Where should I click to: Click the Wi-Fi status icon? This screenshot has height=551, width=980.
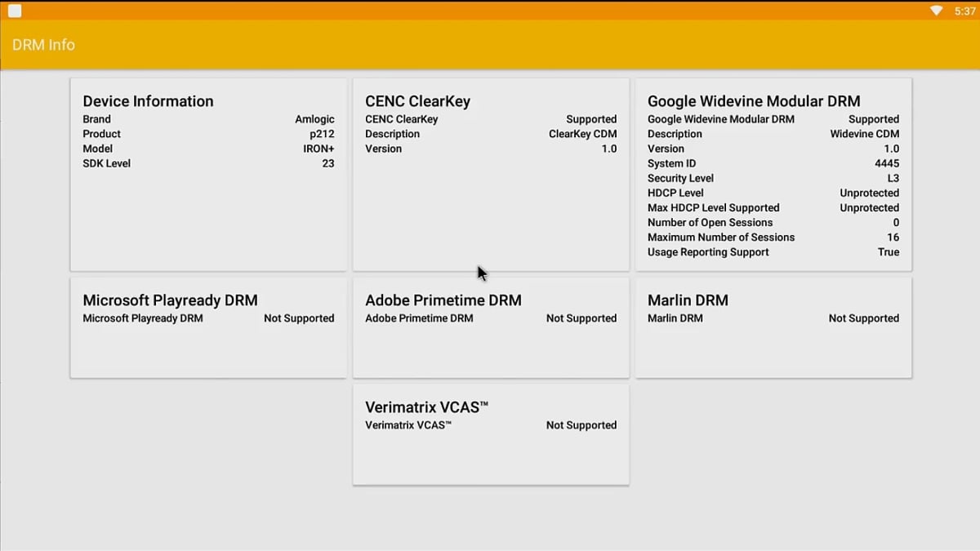(936, 11)
